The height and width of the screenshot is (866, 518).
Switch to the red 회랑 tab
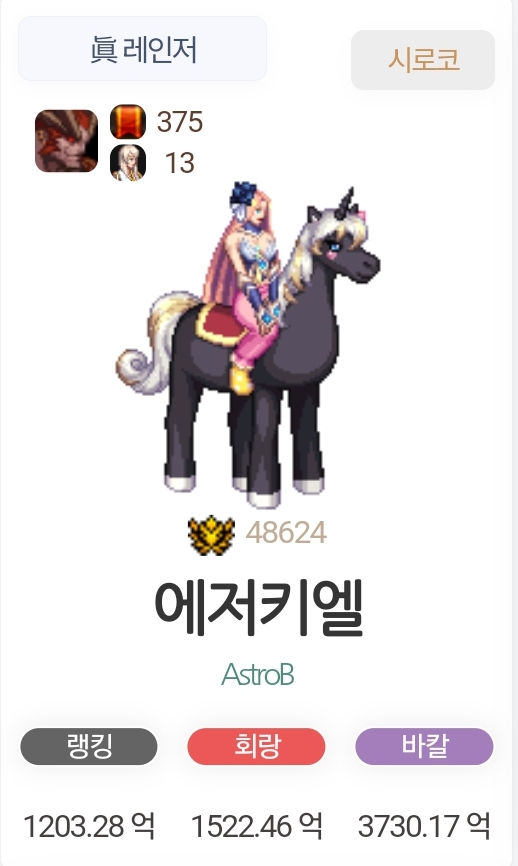point(256,746)
